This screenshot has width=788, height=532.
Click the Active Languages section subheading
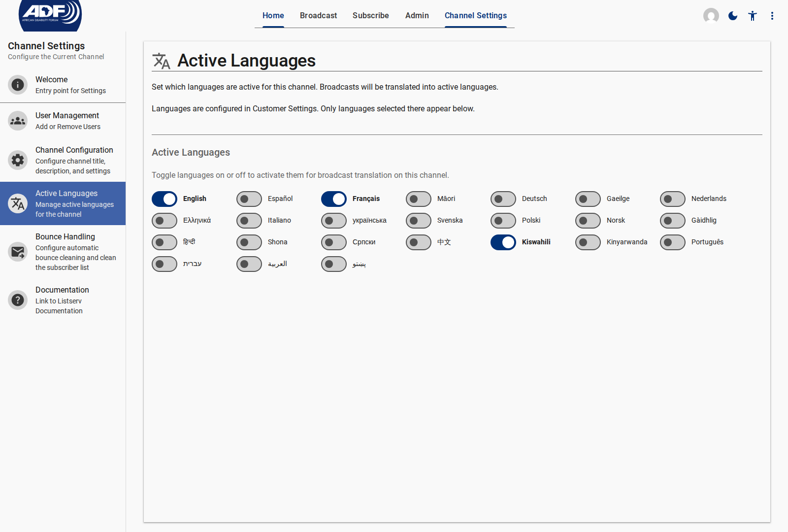(x=191, y=152)
